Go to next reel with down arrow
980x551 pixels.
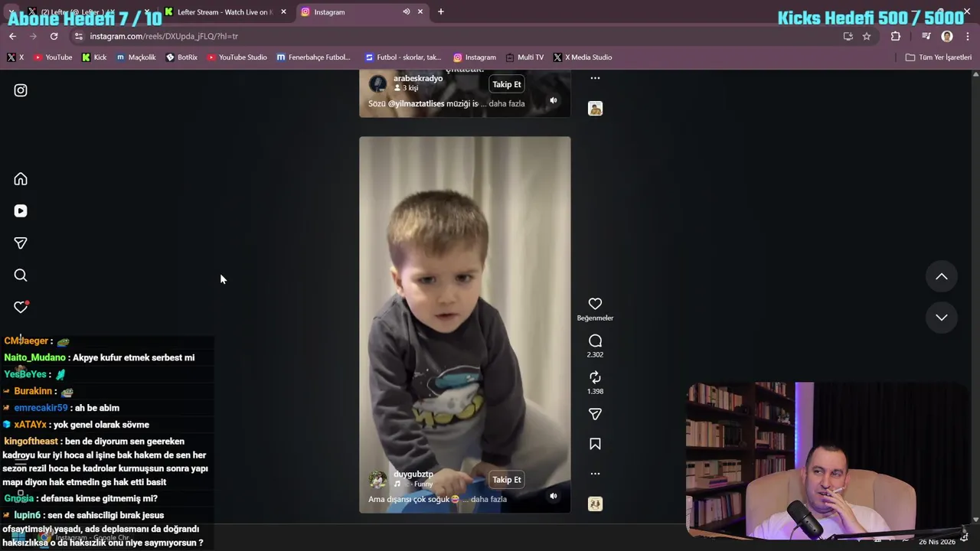click(x=942, y=318)
